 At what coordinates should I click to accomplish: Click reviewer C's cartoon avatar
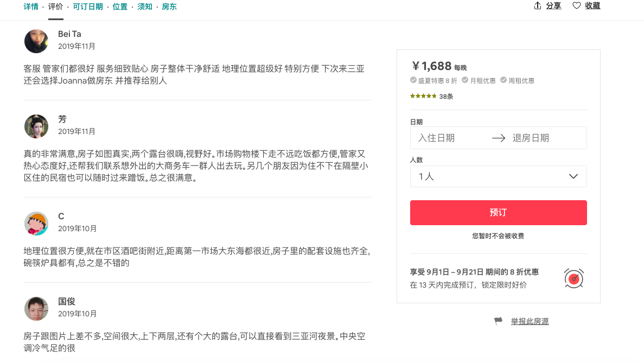(x=36, y=223)
